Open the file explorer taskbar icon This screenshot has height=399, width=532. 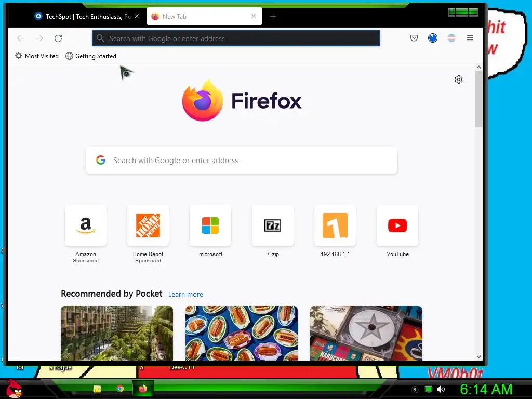coord(97,389)
